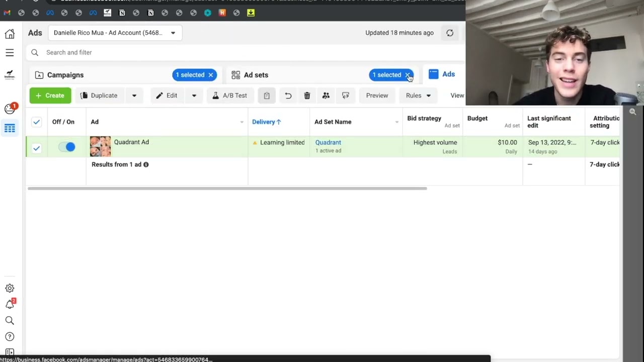
Task: Start an A/B Test
Action: coord(230,96)
